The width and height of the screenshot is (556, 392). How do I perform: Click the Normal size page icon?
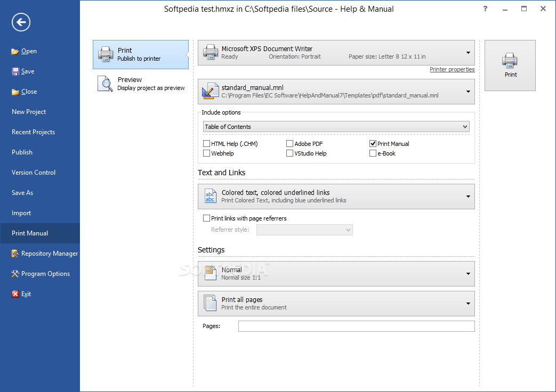point(210,273)
